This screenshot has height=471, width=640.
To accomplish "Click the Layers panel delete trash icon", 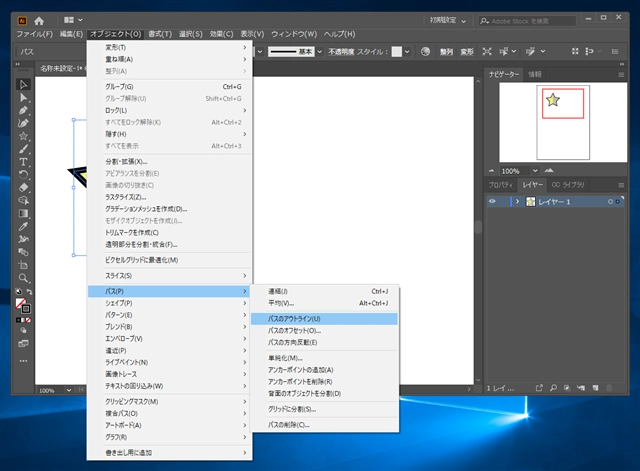I will [x=609, y=388].
